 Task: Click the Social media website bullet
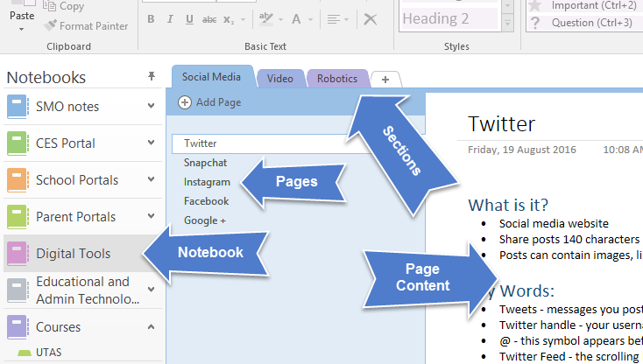pos(554,223)
